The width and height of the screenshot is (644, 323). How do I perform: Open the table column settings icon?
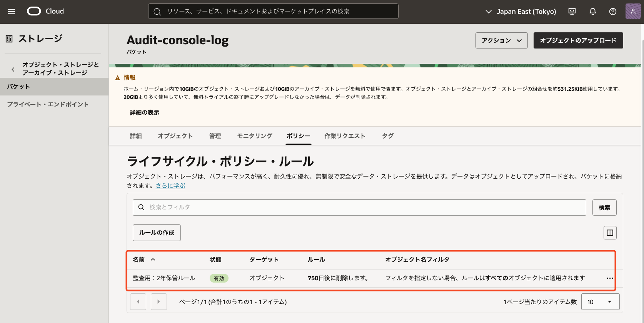(610, 233)
